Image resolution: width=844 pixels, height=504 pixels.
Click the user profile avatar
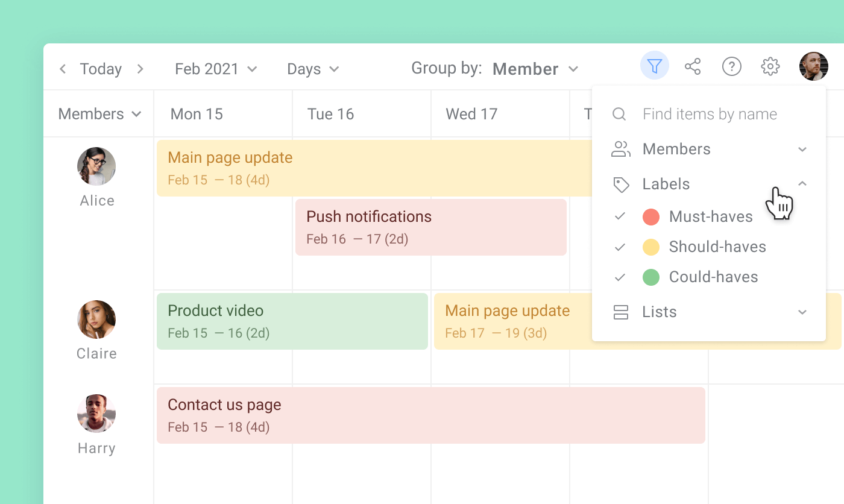[x=813, y=66]
